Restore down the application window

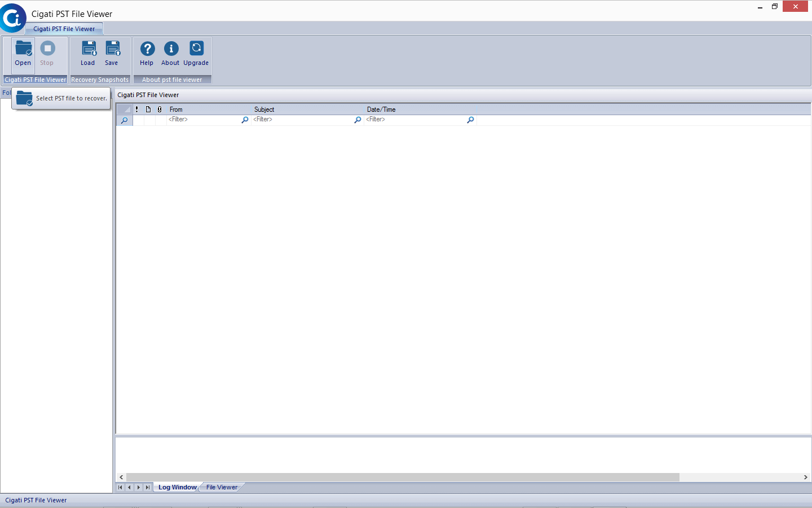point(775,7)
